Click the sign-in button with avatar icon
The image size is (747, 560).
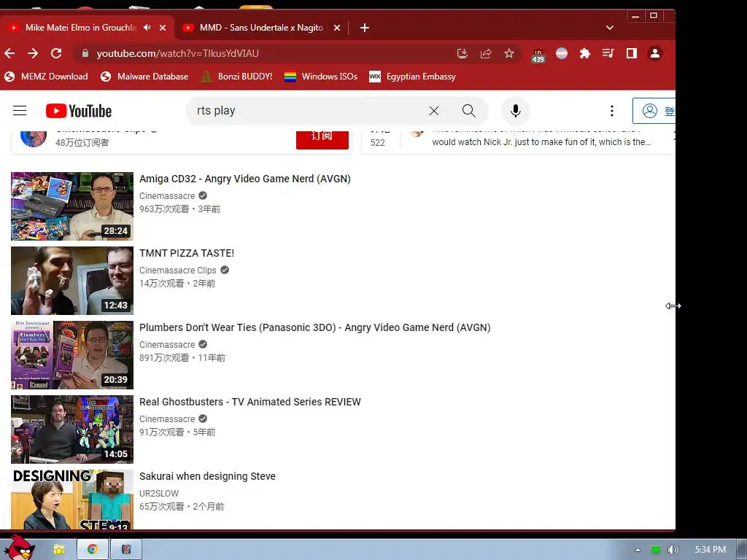[654, 111]
